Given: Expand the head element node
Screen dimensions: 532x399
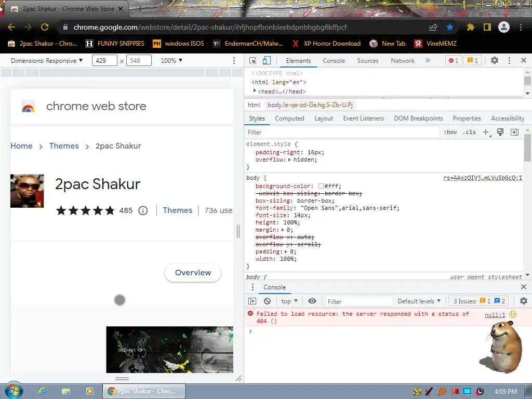Looking at the screenshot, I should pyautogui.click(x=255, y=90).
